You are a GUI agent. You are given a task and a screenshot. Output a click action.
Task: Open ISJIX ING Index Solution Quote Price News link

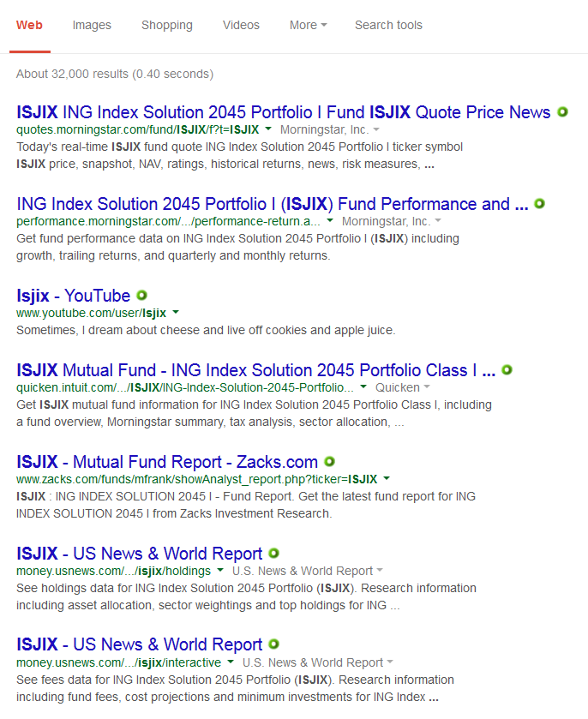(284, 112)
